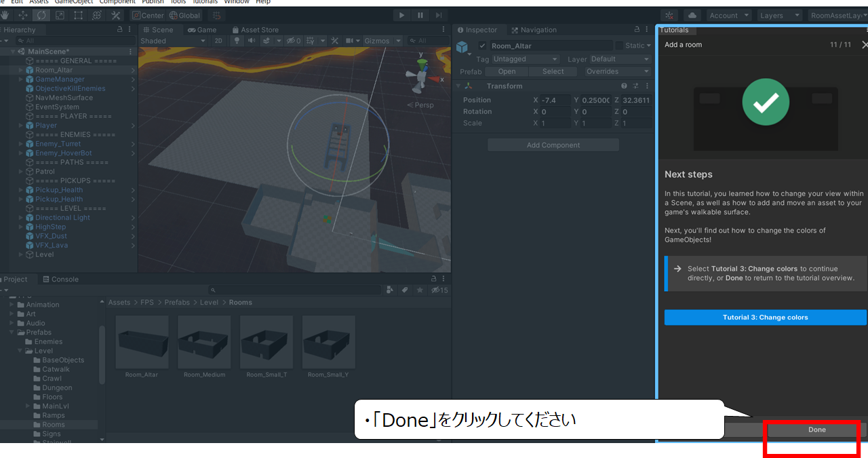Open the Component menu
Image resolution: width=868 pixels, height=458 pixels.
click(117, 2)
